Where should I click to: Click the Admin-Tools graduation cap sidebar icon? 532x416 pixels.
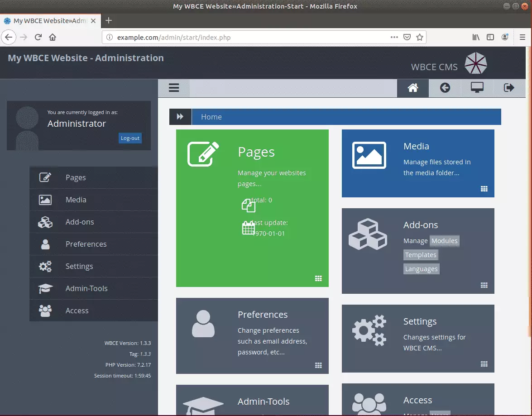click(45, 289)
